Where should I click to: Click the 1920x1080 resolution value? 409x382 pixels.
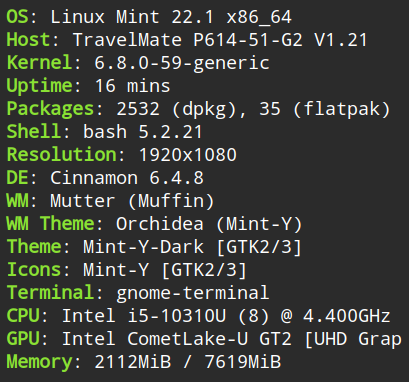pyautogui.click(x=187, y=155)
